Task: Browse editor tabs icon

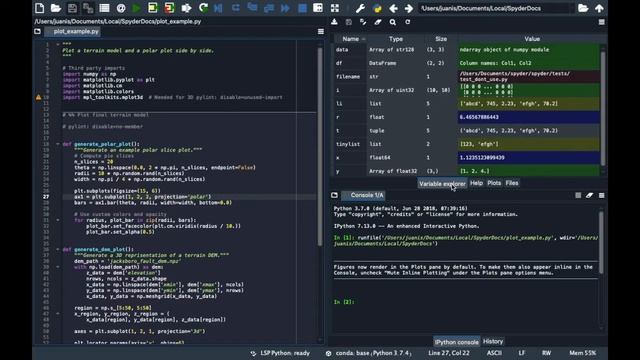Action: pyautogui.click(x=38, y=31)
